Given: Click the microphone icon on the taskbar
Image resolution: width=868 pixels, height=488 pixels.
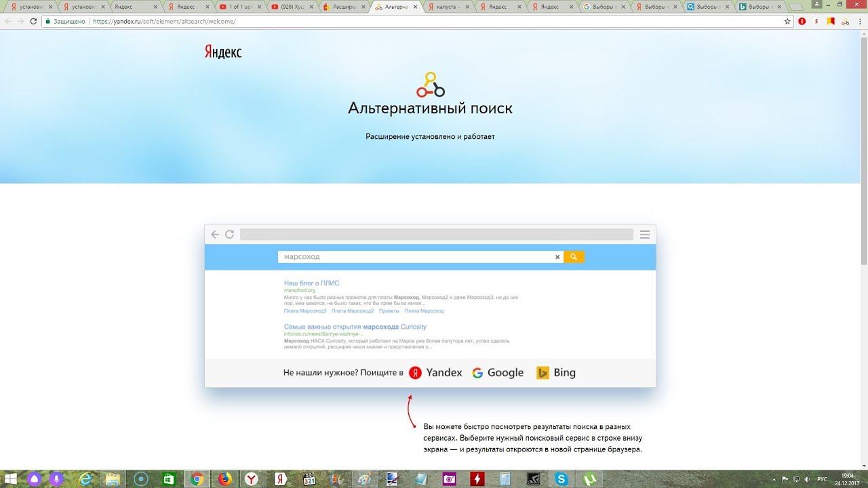Looking at the screenshot, I should (x=58, y=479).
